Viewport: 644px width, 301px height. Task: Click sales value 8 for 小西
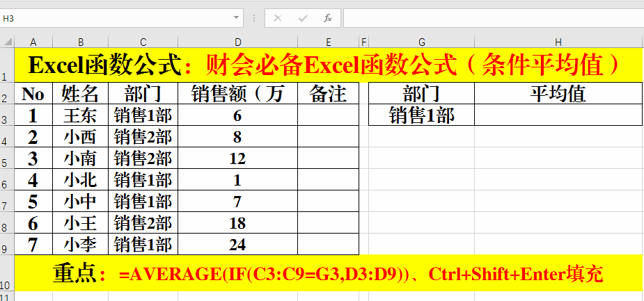click(x=238, y=136)
